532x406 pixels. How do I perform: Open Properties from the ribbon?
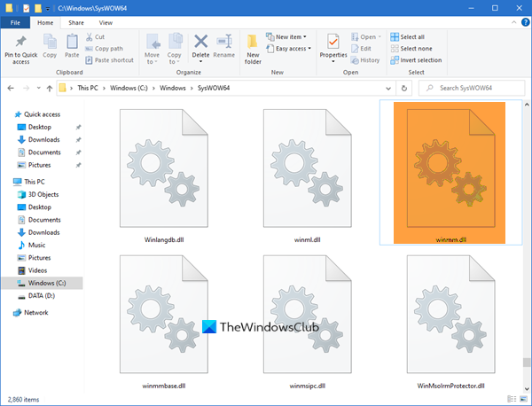click(x=333, y=43)
